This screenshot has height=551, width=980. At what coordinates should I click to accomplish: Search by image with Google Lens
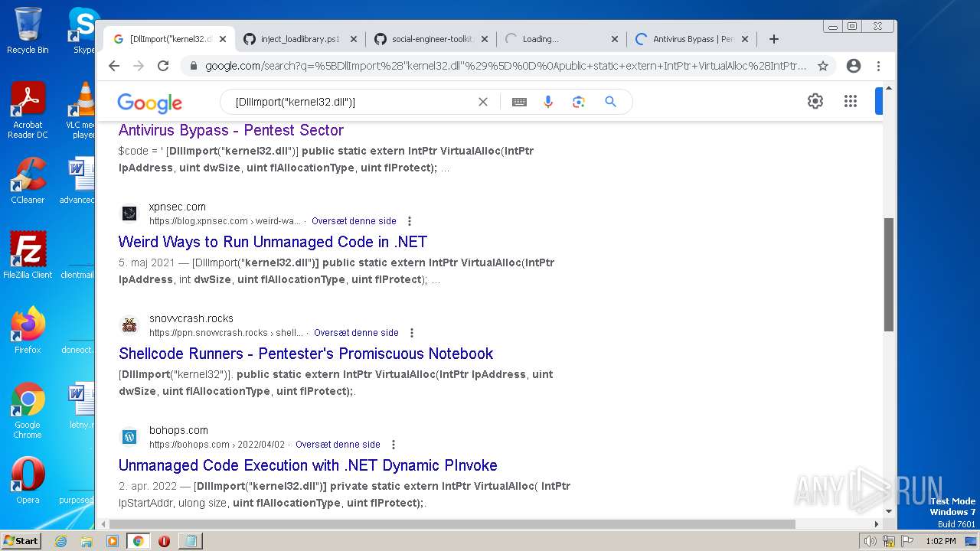579,102
